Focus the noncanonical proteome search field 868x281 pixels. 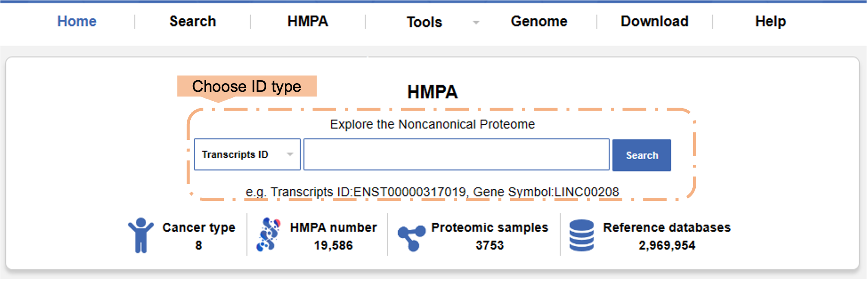coord(456,154)
